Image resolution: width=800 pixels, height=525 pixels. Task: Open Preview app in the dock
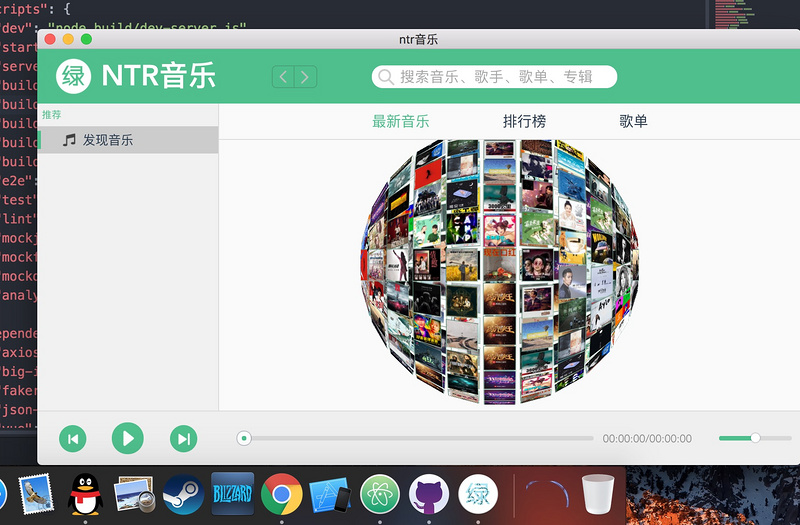pos(134,494)
